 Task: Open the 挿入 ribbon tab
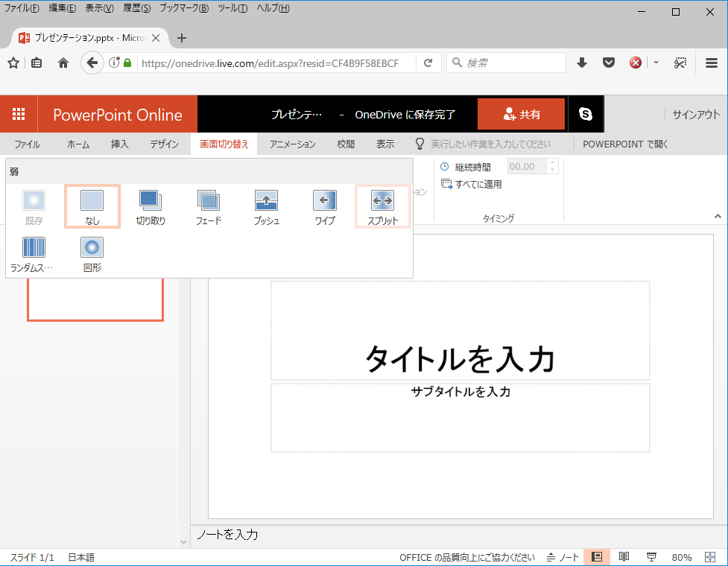(119, 144)
